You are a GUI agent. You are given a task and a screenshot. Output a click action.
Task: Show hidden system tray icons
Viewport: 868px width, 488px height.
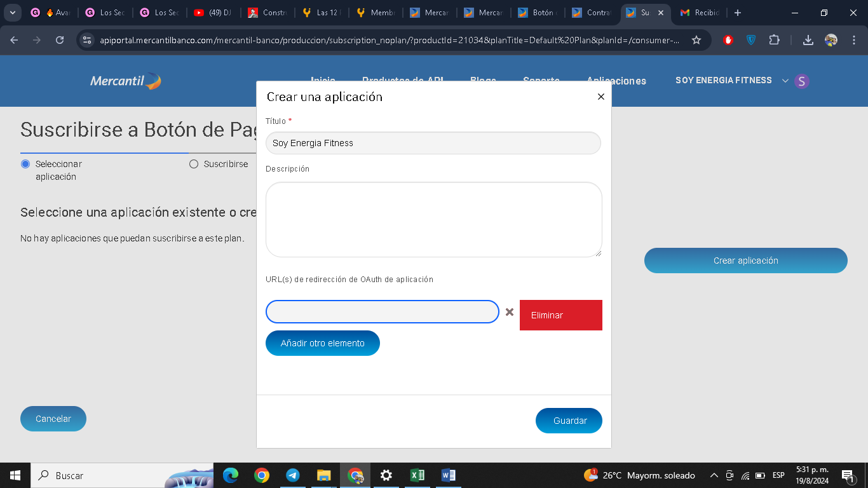coord(714,475)
